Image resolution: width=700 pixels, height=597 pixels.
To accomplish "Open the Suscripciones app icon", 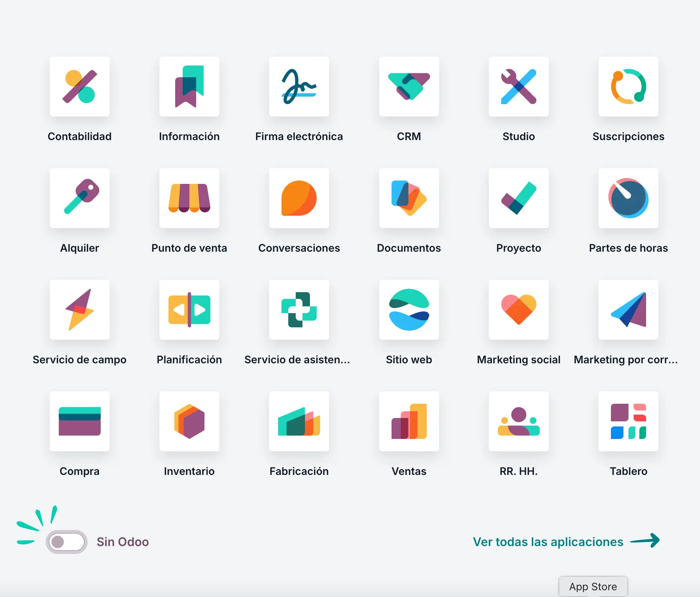I will click(x=629, y=87).
